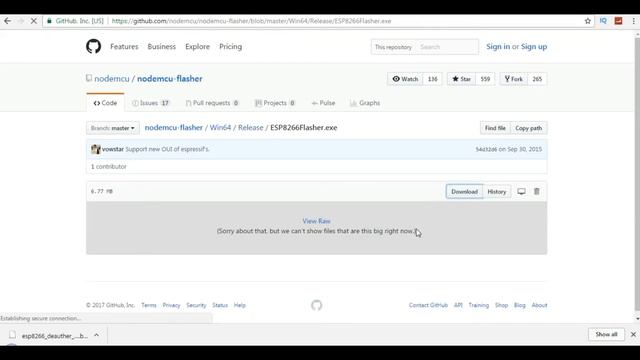Click footer GitHub mark icon
The width and height of the screenshot is (640, 360).
coord(316,305)
